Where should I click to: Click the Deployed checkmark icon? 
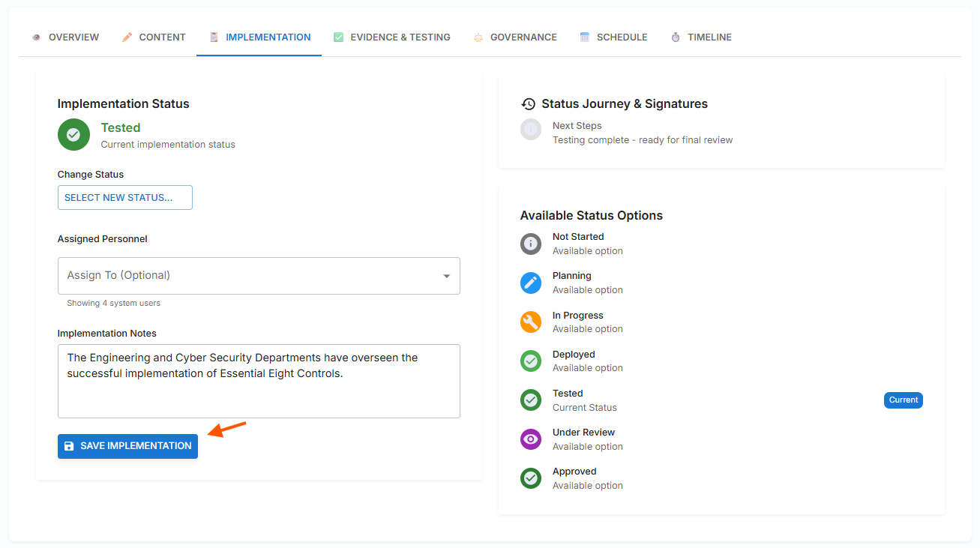[x=531, y=361]
